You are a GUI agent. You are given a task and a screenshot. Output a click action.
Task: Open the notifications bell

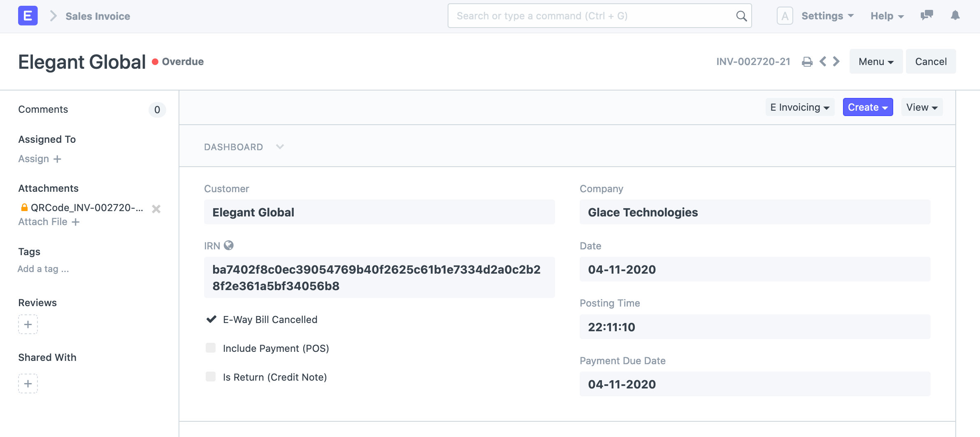(x=955, y=16)
